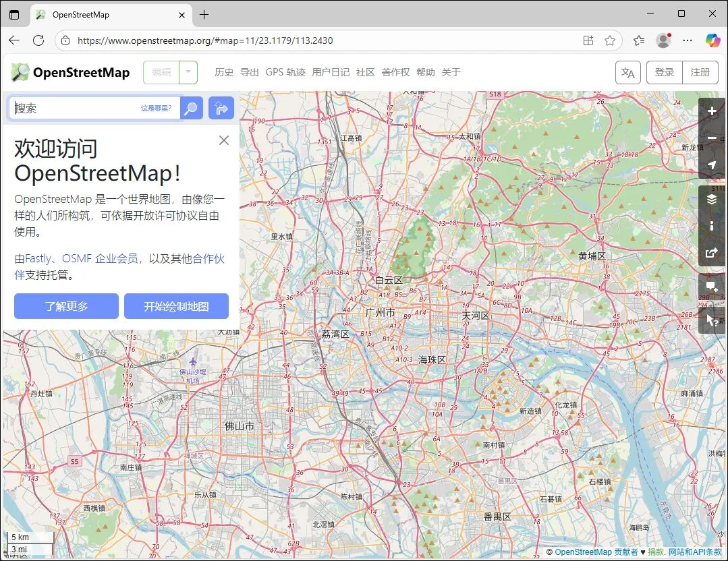The width and height of the screenshot is (728, 561).
Task: Click the 白云区 map label
Action: pos(389,280)
